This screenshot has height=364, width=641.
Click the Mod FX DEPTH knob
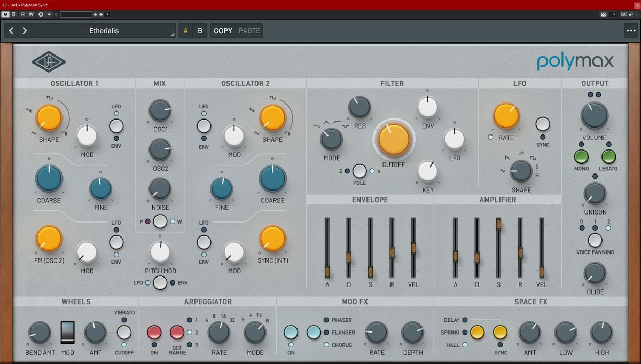pos(412,333)
